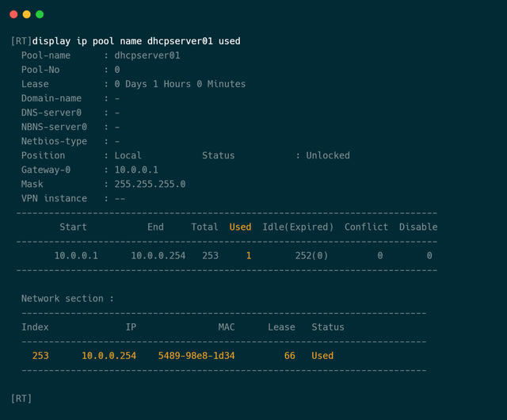The height and width of the screenshot is (420, 507).
Task: Click the display ip pool command text
Action: pyautogui.click(x=136, y=41)
